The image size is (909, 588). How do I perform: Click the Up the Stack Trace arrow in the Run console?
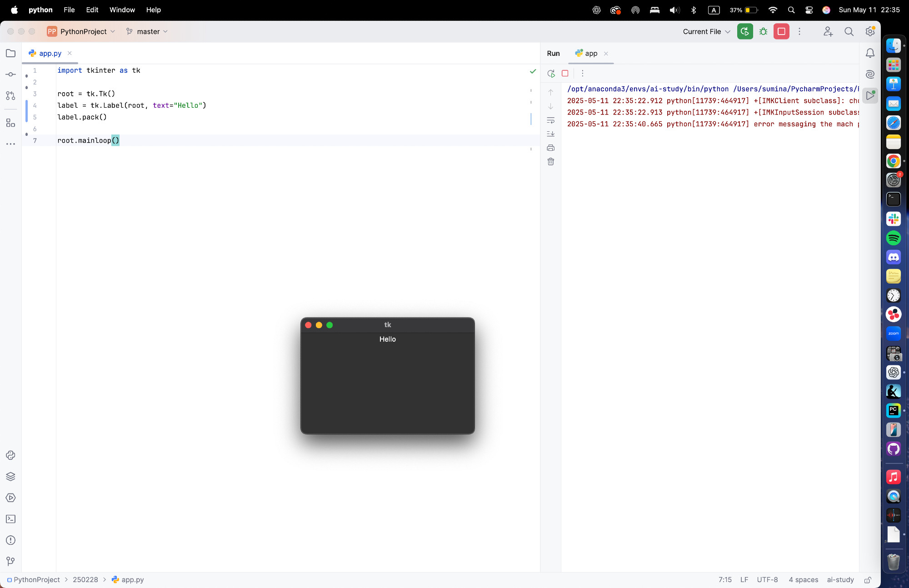click(x=550, y=92)
